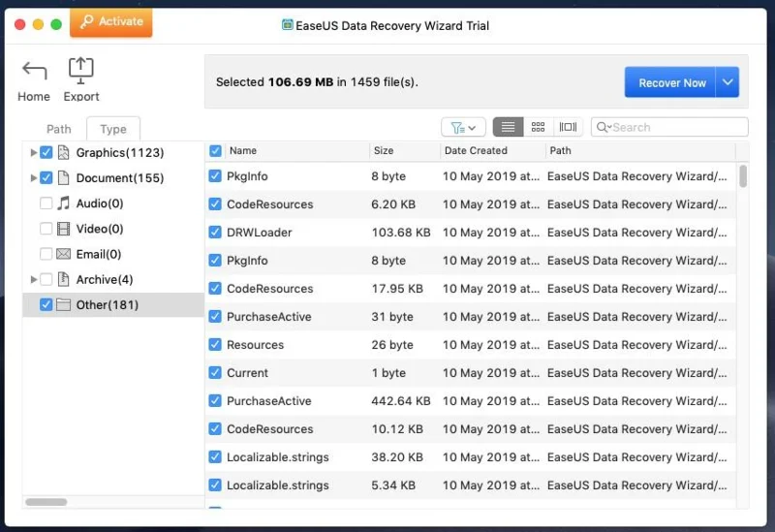Viewport: 775px width, 532px height.
Task: Click the Email envelope icon
Action: (64, 254)
